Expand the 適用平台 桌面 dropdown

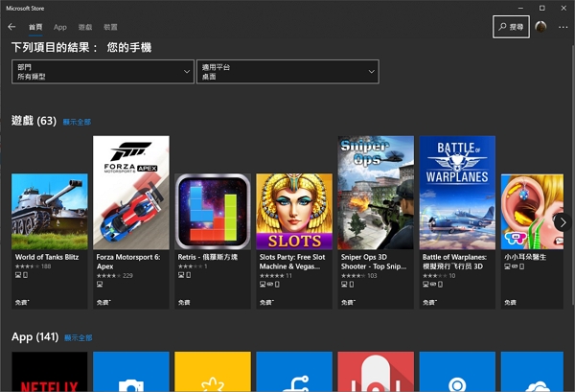click(287, 72)
